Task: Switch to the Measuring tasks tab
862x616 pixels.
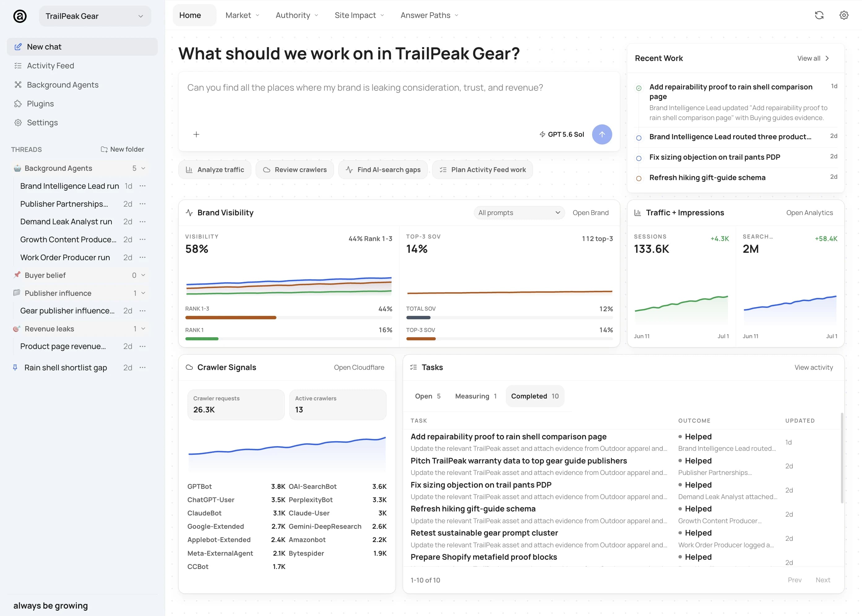Action: [x=476, y=396]
